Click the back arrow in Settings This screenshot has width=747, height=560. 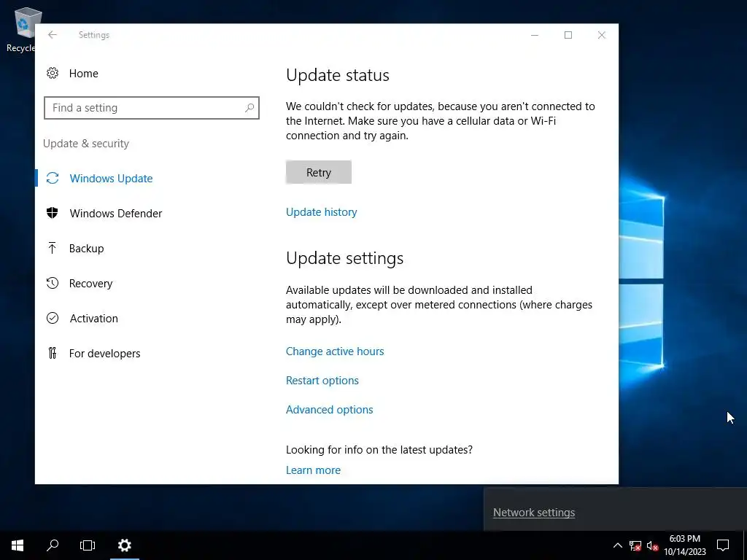coord(53,35)
